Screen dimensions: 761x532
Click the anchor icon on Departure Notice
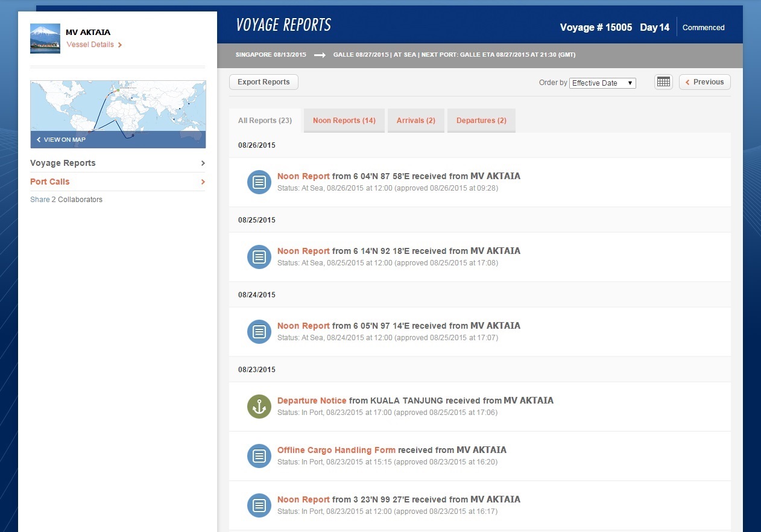tap(259, 407)
